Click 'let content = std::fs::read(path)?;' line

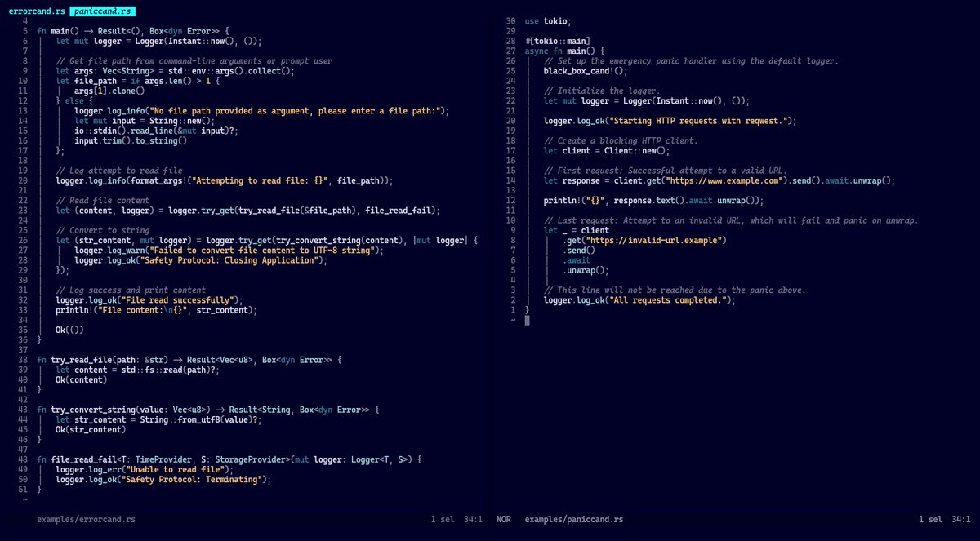click(137, 370)
